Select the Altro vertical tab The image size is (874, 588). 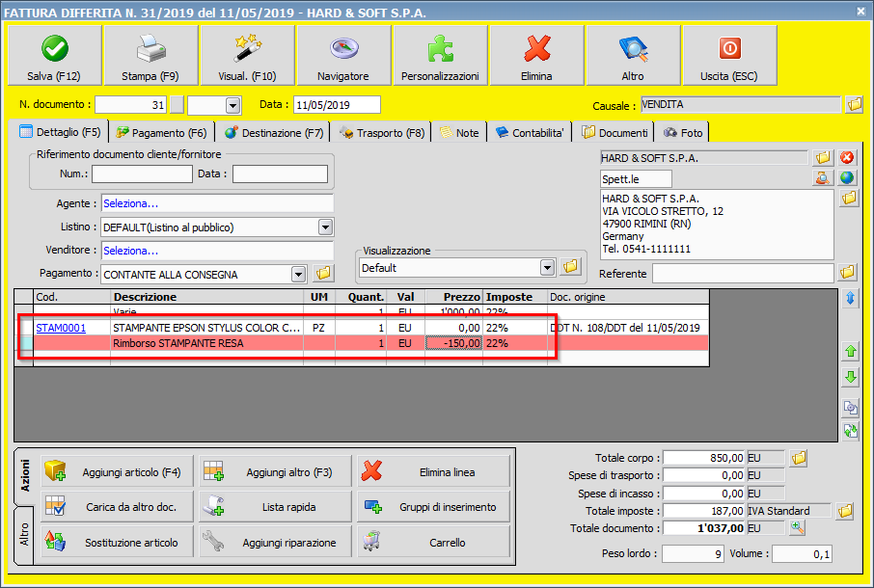point(24,535)
